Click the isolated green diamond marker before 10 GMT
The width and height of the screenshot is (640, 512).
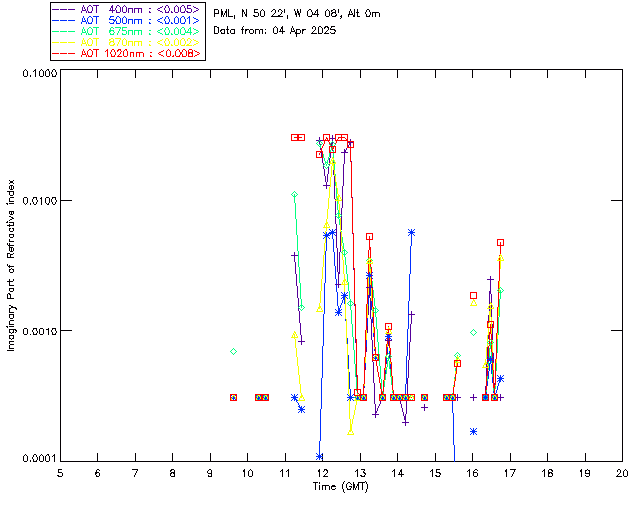point(233,352)
